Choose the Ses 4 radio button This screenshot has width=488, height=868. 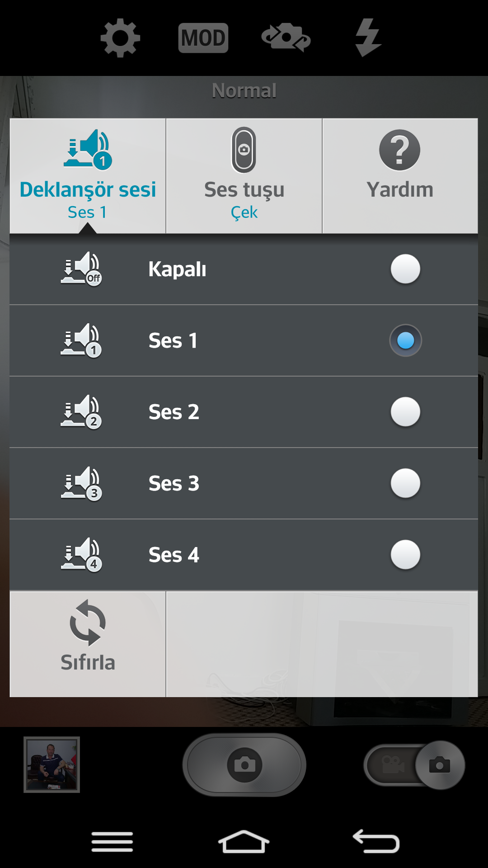pyautogui.click(x=405, y=555)
